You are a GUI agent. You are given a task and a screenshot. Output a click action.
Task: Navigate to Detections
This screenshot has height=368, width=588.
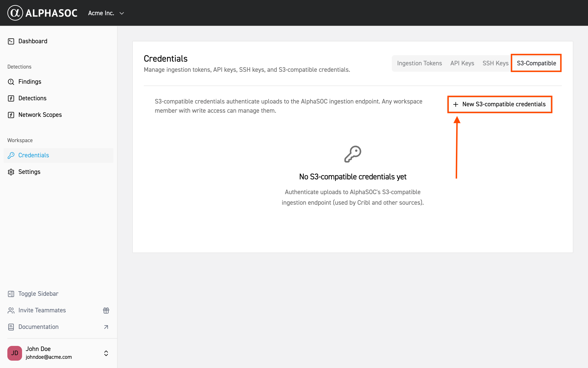[58, 98]
